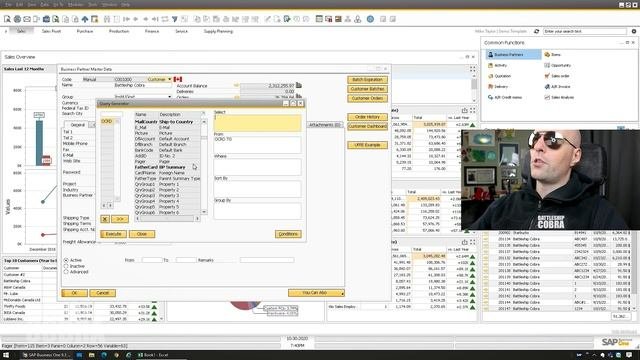Click the Batch Expiration button
Image resolution: width=640 pixels, height=360 pixels.
coord(367,80)
